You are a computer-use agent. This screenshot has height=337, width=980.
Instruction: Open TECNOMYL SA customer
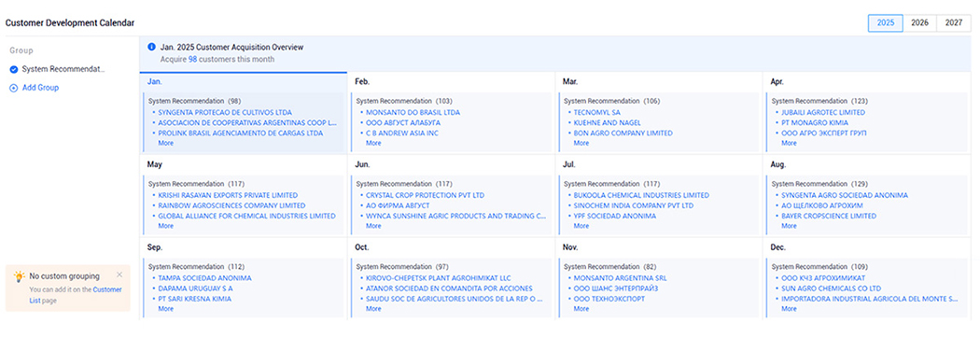[597, 113]
